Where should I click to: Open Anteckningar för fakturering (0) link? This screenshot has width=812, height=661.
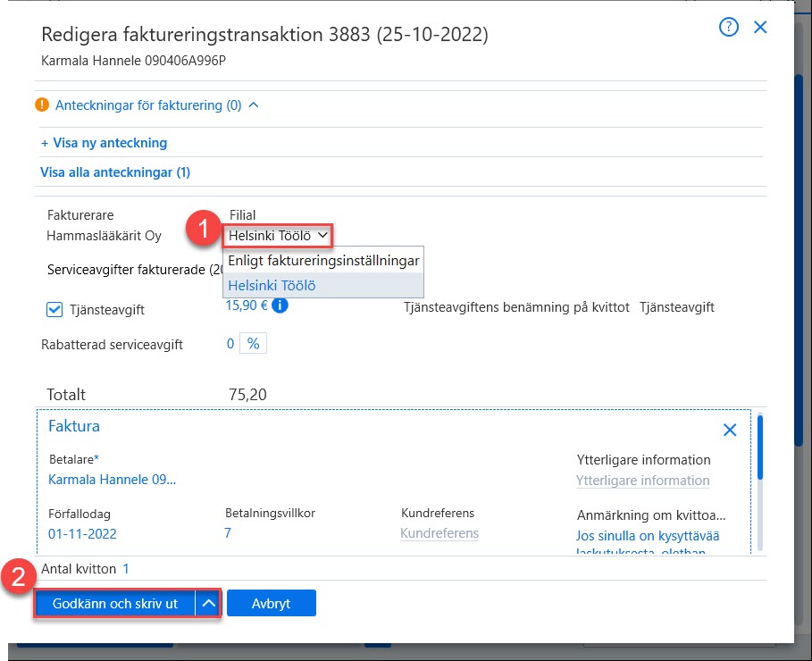(x=148, y=105)
